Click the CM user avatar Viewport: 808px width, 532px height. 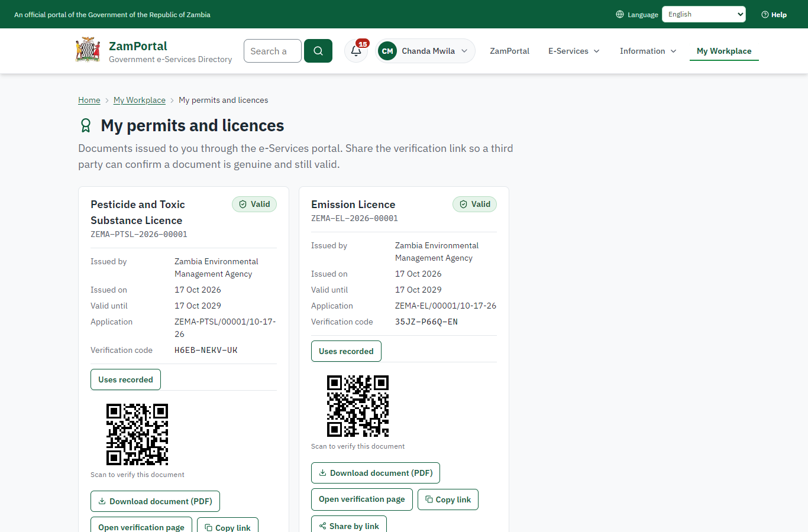[387, 51]
